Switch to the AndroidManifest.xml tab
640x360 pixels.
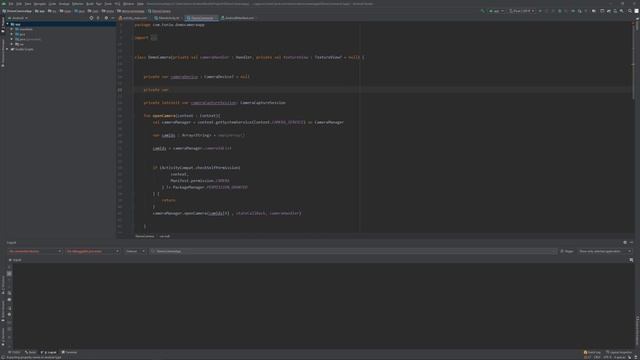tap(239, 18)
